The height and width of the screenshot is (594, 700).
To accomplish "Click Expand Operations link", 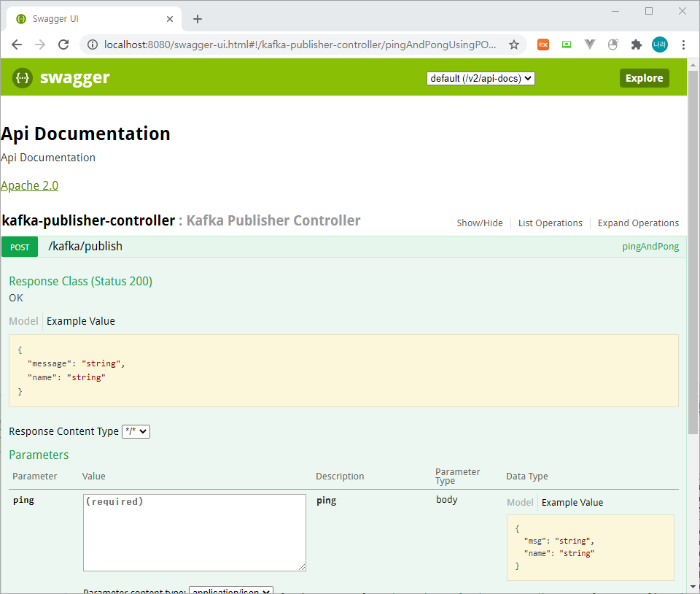I will [638, 223].
